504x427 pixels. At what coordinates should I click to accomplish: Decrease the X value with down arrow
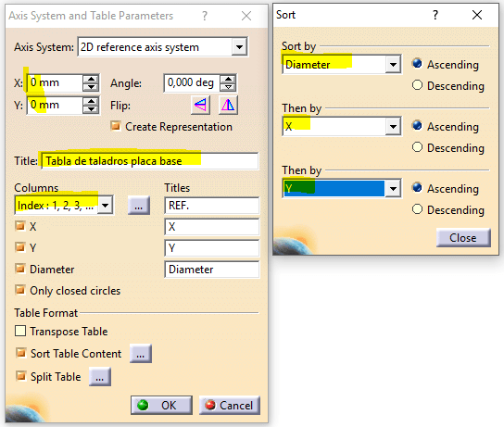[91, 87]
